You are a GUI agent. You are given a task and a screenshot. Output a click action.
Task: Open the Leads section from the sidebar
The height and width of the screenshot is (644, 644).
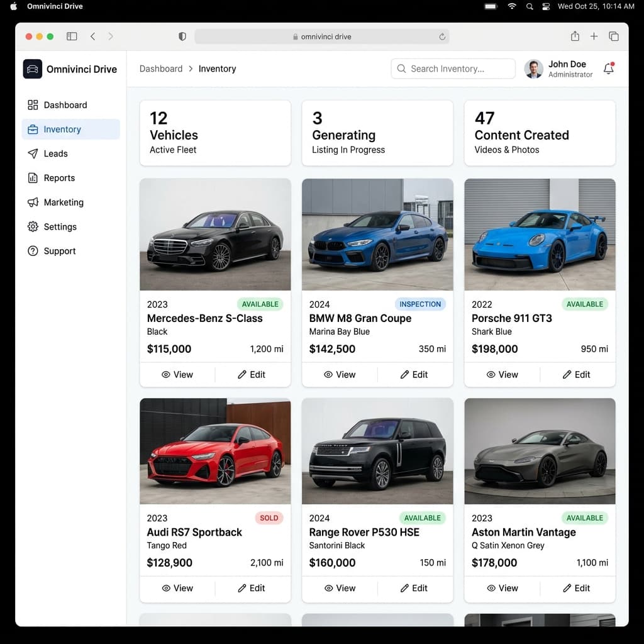click(x=56, y=153)
